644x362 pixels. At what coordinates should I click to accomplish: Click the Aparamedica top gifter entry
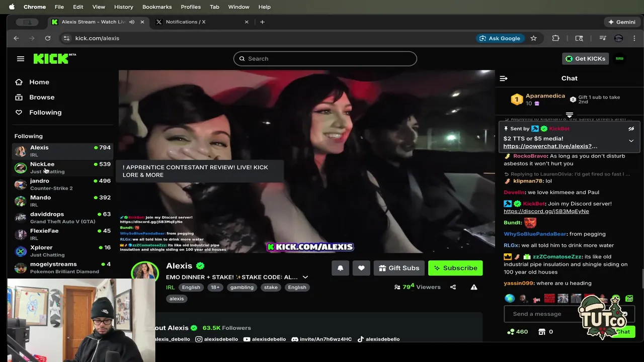point(537,100)
